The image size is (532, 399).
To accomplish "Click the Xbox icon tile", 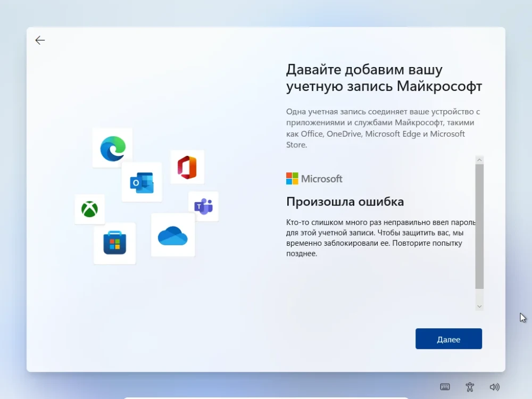I will click(89, 209).
